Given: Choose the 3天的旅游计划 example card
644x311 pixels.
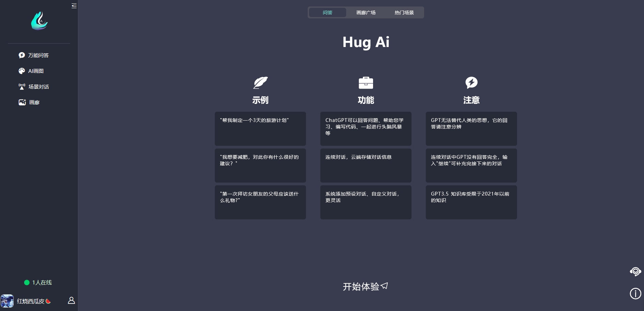Looking at the screenshot, I should tap(260, 129).
